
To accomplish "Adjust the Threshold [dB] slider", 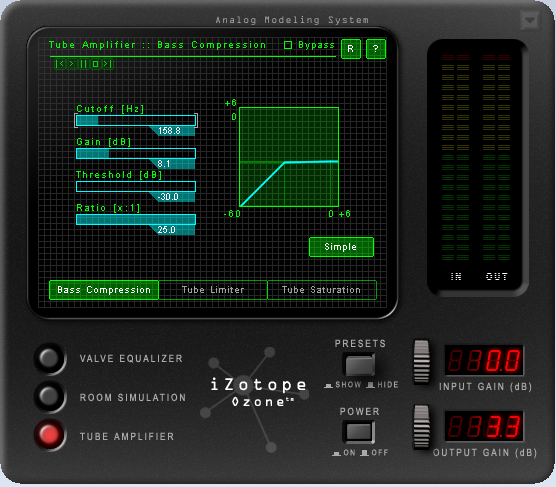I will click(136, 186).
